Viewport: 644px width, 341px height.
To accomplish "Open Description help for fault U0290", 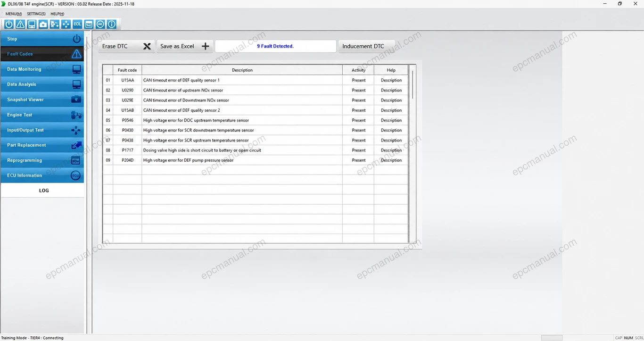I will tap(391, 90).
